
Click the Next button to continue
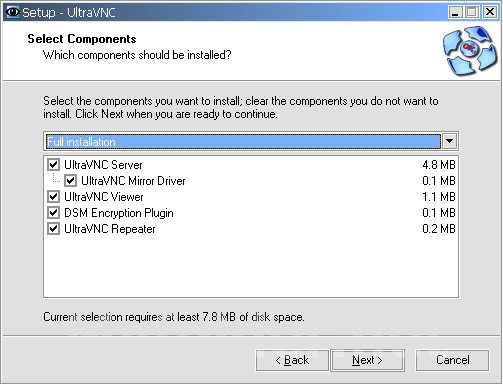tap(367, 360)
